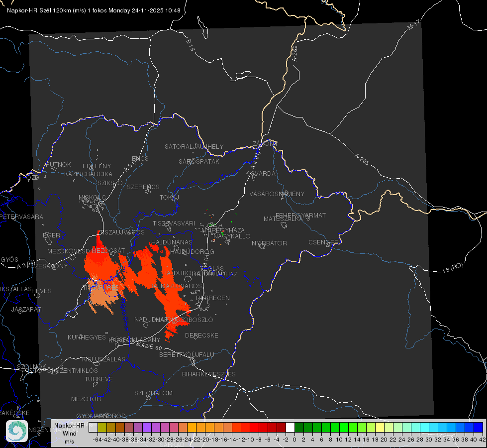Click the NAGYKÁLLÓ town label
This screenshot has width=487, height=448.
[x=232, y=236]
